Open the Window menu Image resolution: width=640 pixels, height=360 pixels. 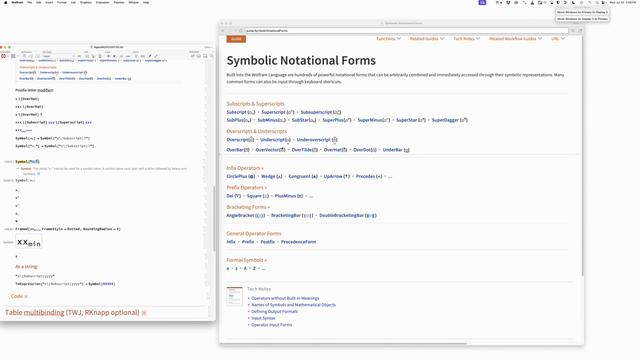[x=133, y=2]
